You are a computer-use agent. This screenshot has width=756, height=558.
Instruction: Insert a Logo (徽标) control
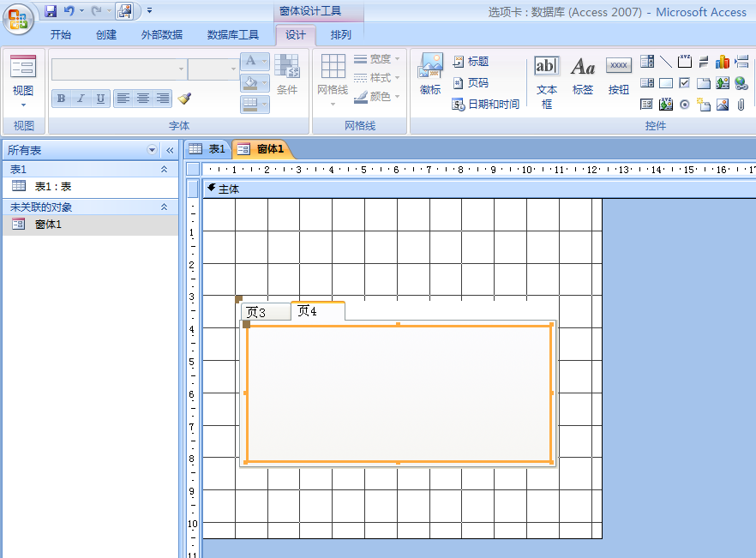pos(430,75)
